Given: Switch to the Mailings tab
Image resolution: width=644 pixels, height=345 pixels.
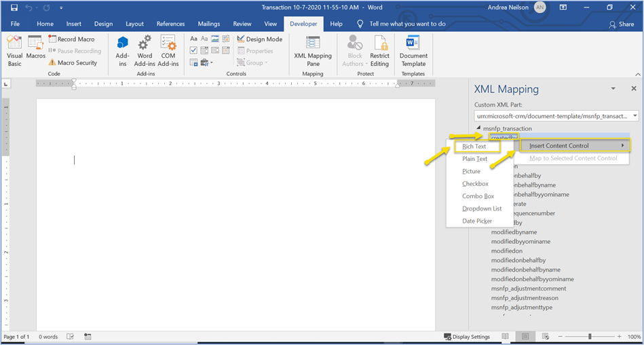Looking at the screenshot, I should point(208,24).
